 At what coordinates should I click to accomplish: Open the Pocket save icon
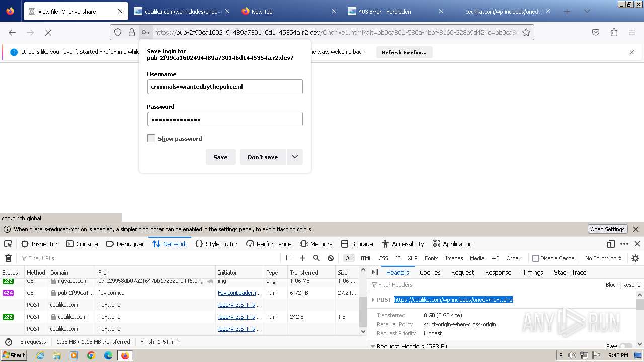coord(596,32)
